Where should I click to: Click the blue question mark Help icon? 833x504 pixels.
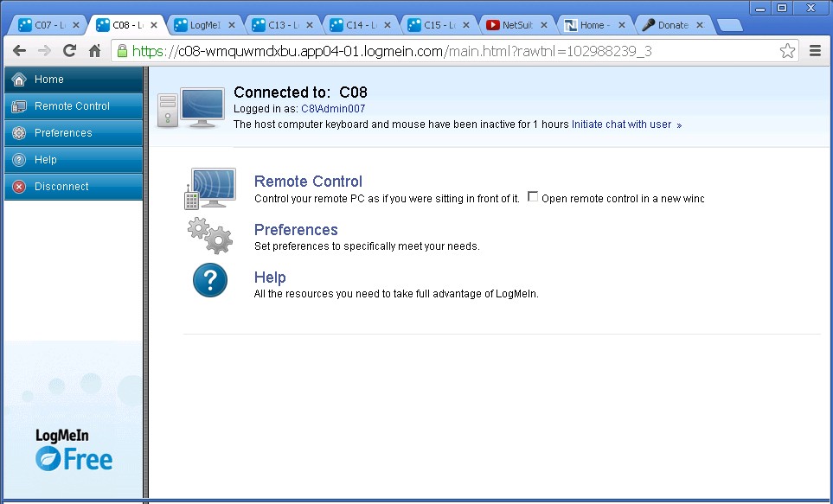pos(210,280)
